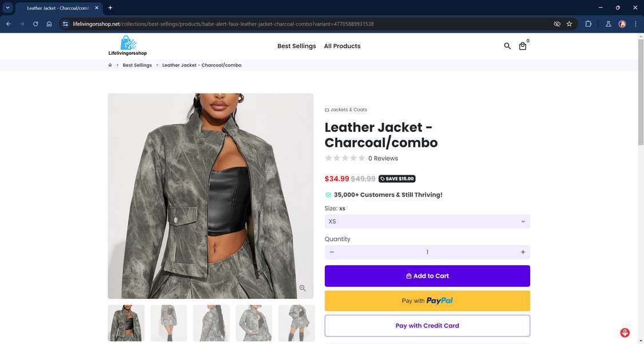Click the Lifelivingorsshop logo
Screen dimensions: 644x344
(128, 46)
